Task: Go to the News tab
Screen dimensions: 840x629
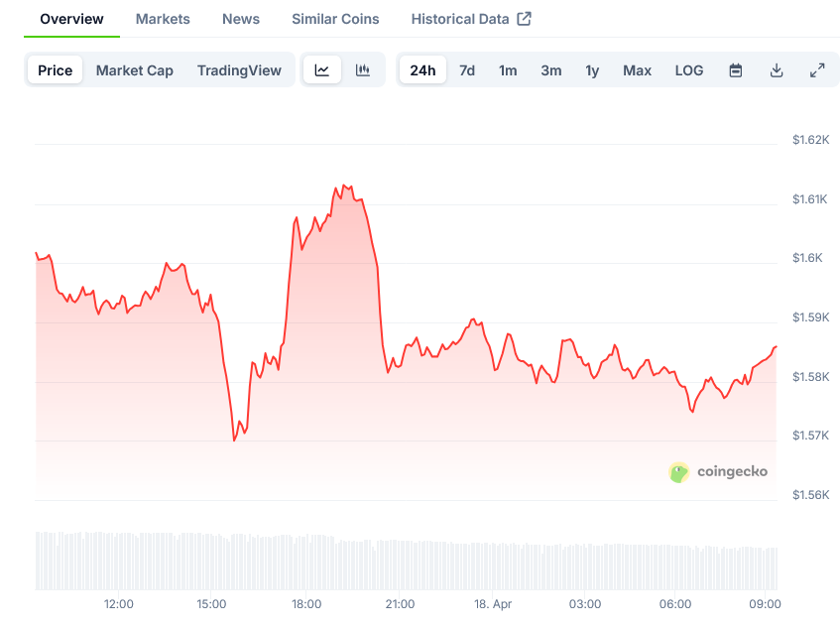Action: [241, 19]
